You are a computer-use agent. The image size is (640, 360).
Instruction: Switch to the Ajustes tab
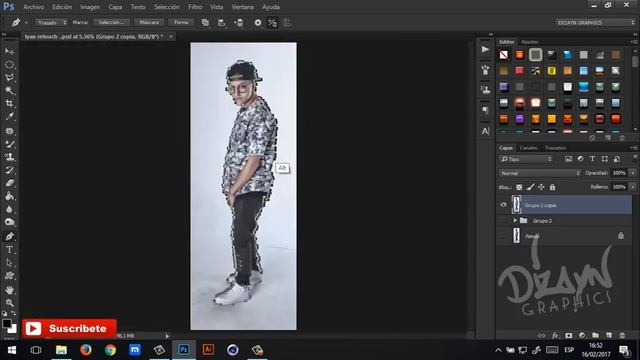(530, 42)
